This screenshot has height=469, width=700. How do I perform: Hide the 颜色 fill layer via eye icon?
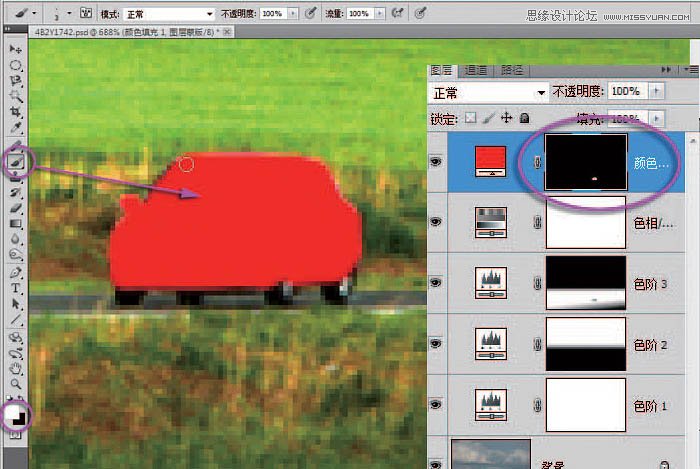click(x=436, y=161)
